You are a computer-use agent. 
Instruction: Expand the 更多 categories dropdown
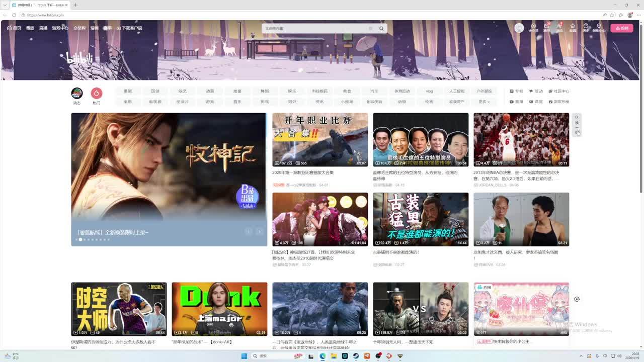[x=484, y=102]
